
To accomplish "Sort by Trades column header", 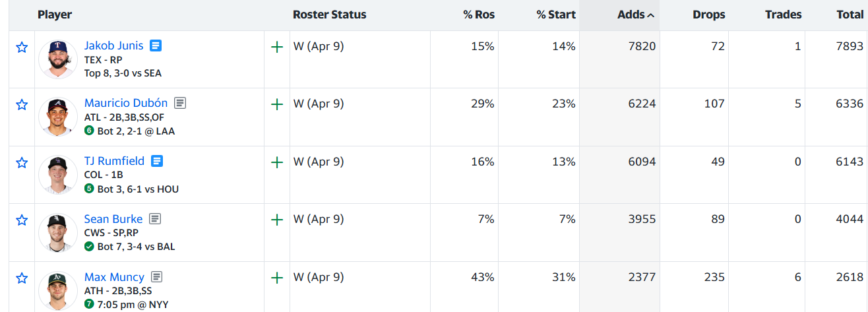I will pyautogui.click(x=783, y=15).
